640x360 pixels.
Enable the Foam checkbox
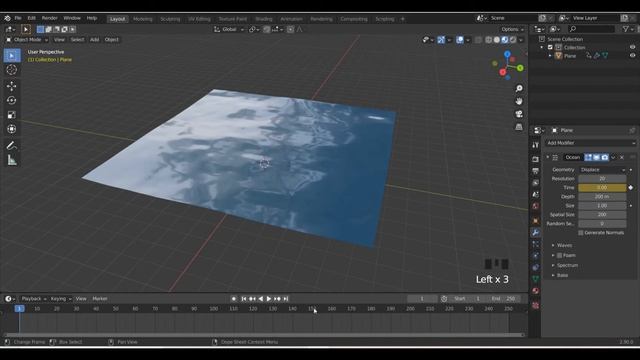pos(560,256)
